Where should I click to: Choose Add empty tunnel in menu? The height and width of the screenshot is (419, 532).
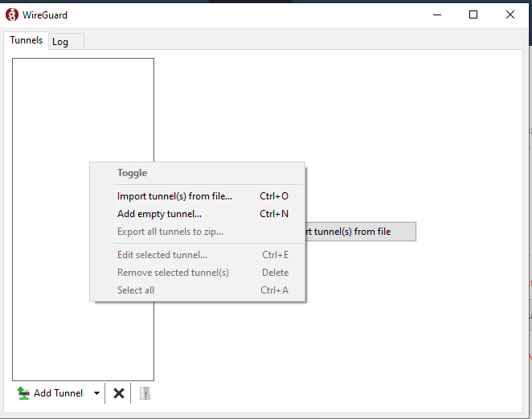click(x=198, y=214)
